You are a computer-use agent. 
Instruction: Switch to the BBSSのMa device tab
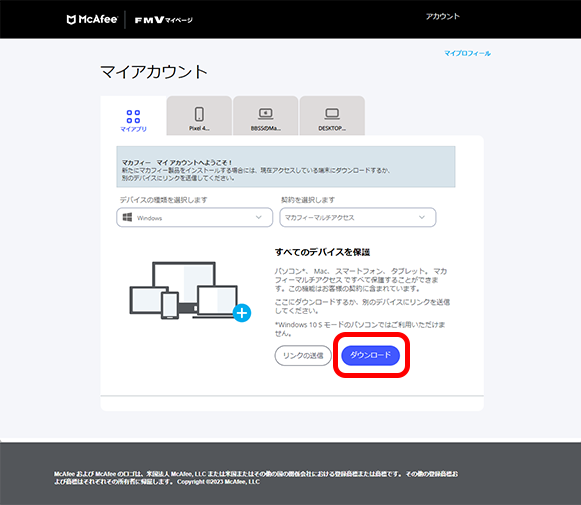point(266,116)
